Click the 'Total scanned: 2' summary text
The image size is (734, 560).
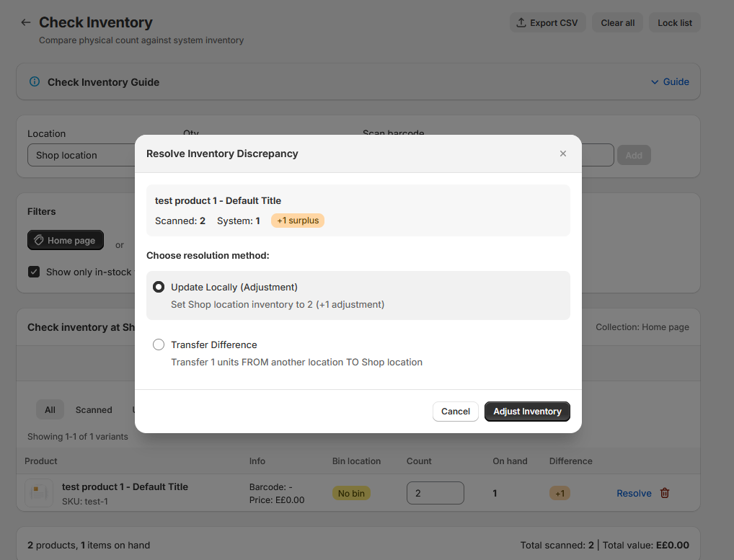click(557, 545)
